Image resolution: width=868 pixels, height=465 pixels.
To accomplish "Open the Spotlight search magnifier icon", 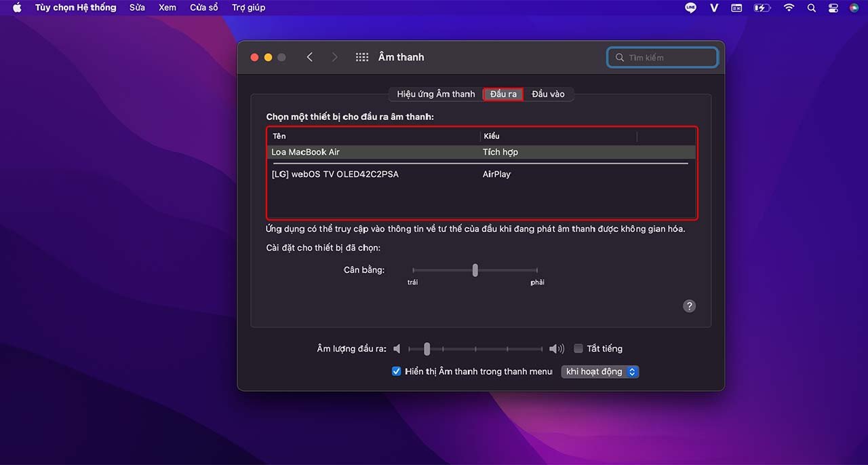I will pos(812,7).
